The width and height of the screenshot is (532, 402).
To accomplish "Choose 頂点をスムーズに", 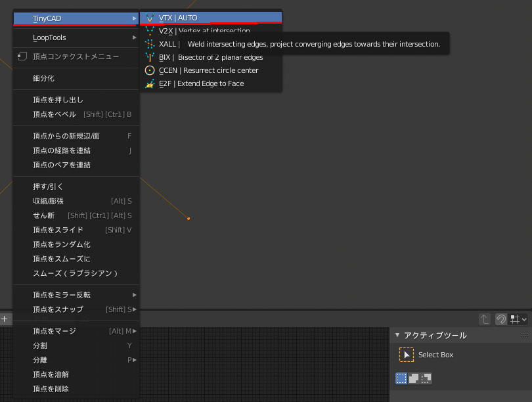I will pos(76,259).
